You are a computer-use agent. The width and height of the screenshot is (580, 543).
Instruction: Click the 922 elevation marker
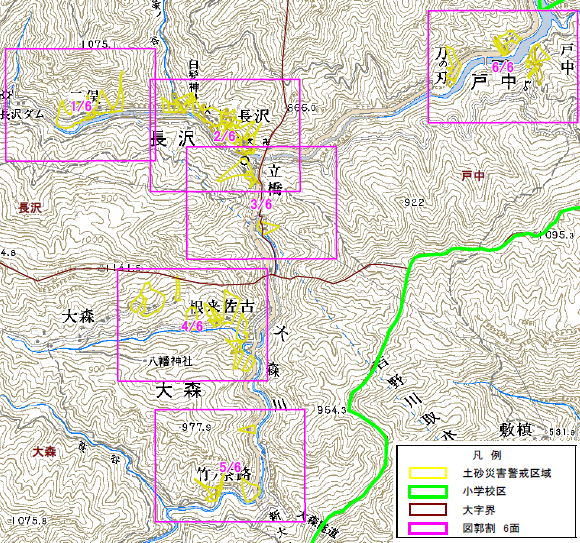tap(414, 202)
